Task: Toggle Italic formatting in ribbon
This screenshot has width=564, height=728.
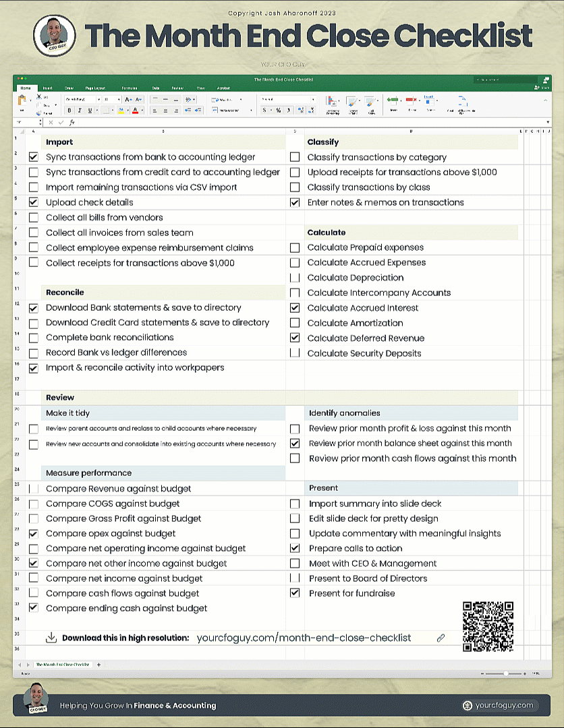Action: 80,111
